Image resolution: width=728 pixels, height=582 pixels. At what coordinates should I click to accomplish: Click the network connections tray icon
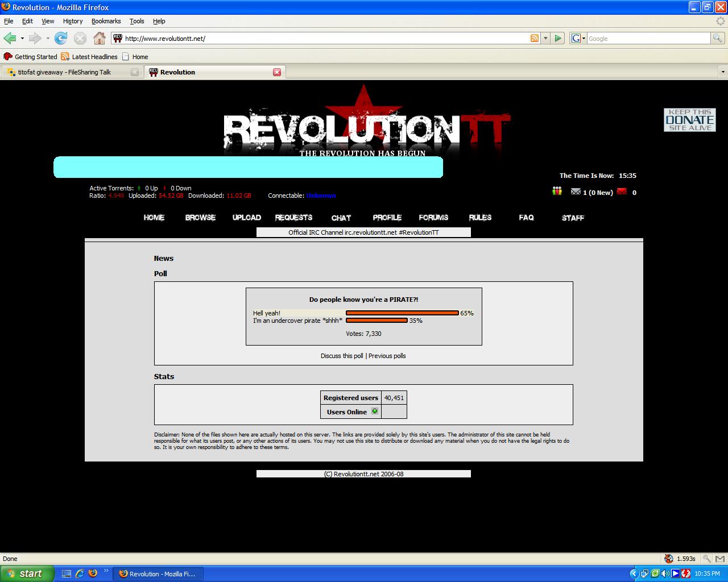[645, 573]
